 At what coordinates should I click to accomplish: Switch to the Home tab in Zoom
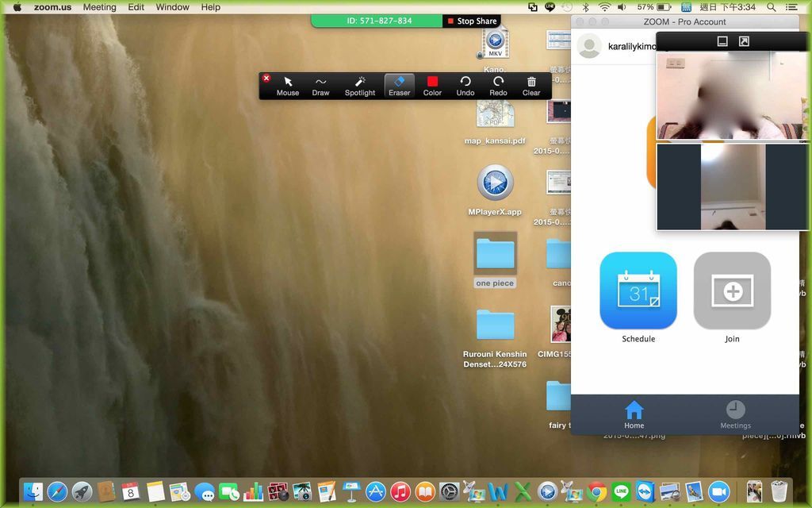[634, 414]
